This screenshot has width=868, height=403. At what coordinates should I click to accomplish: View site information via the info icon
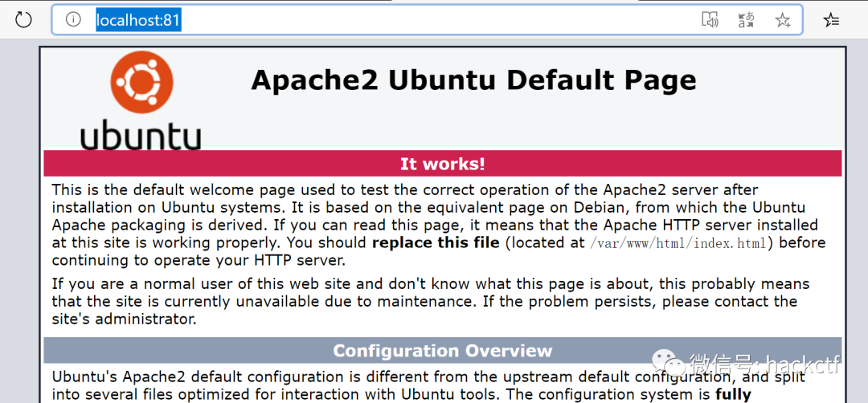click(x=73, y=20)
